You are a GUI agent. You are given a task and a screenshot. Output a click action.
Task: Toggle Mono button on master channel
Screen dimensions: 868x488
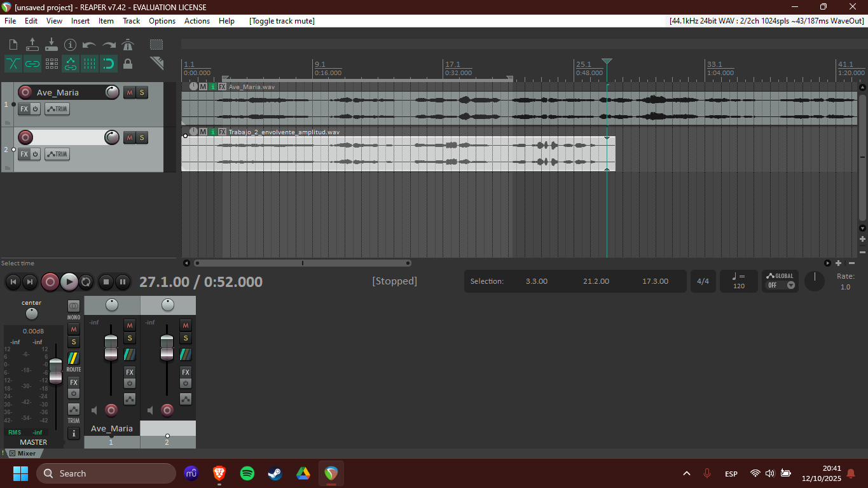(x=74, y=306)
